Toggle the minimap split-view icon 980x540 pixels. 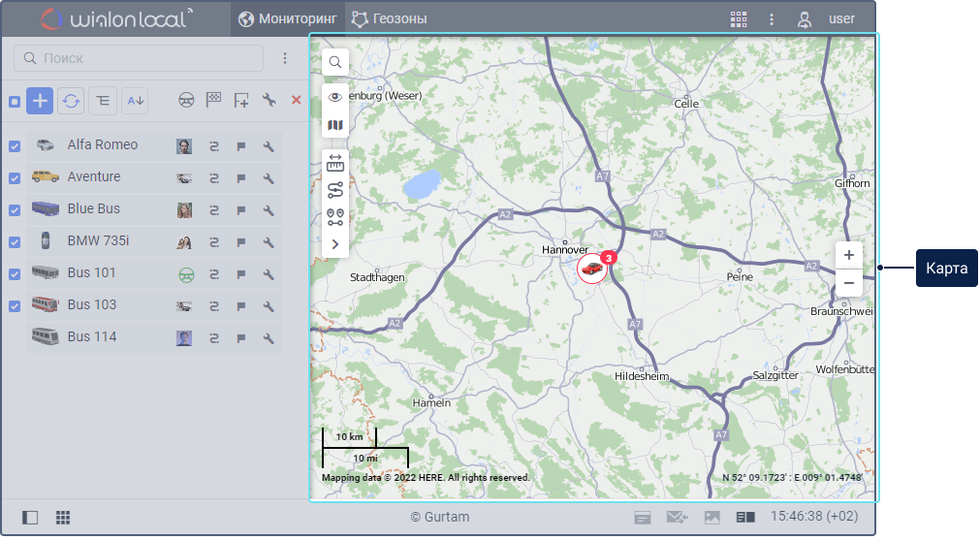coord(745,518)
